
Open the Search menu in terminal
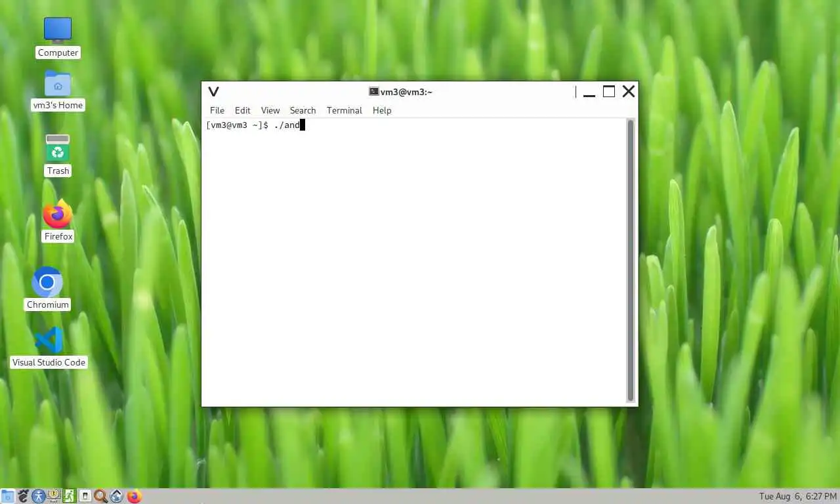(x=303, y=110)
